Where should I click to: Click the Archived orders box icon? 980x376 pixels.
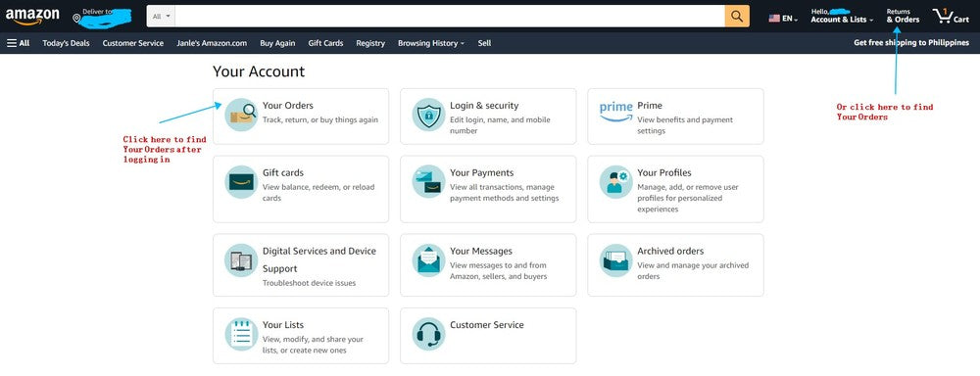tap(616, 259)
